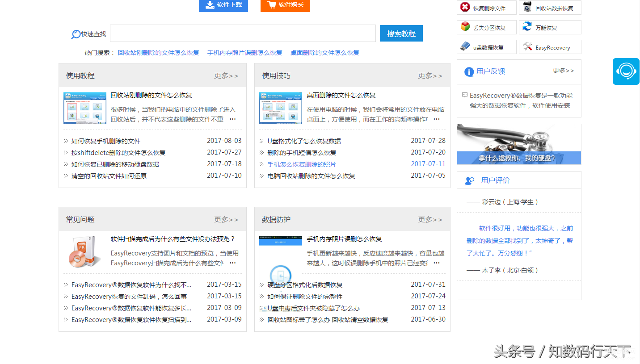This screenshot has height=364, width=640.
Task: Expand 更多>> in 常见问题 panel
Action: tap(226, 220)
